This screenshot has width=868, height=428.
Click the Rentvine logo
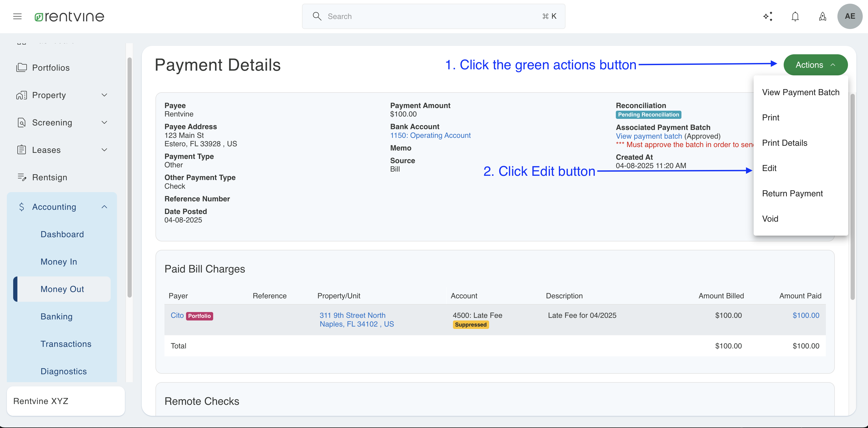[x=69, y=17]
